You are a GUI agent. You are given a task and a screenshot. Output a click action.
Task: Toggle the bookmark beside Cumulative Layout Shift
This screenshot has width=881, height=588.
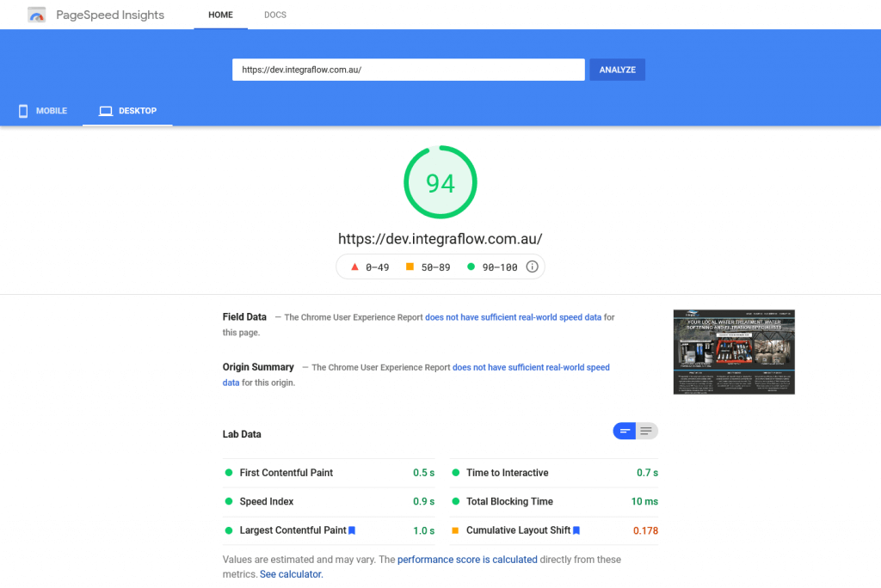pyautogui.click(x=576, y=530)
